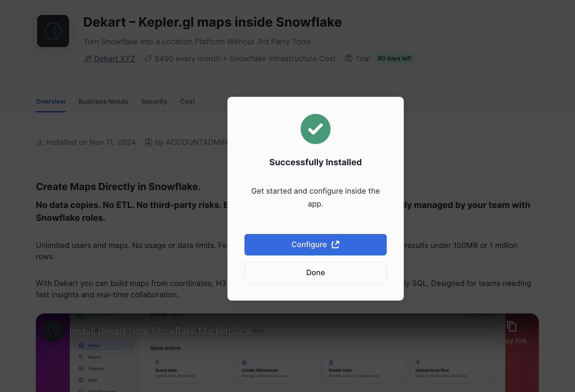Viewport: 575px width, 392px height.
Task: Click the external link icon in Configure
Action: pyautogui.click(x=335, y=244)
